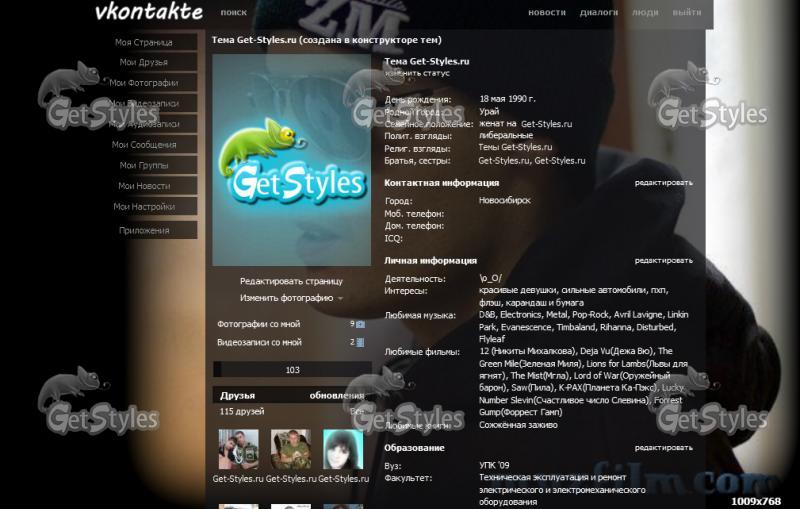The width and height of the screenshot is (800, 509).
Task: Click поиск in the header
Action: point(233,13)
